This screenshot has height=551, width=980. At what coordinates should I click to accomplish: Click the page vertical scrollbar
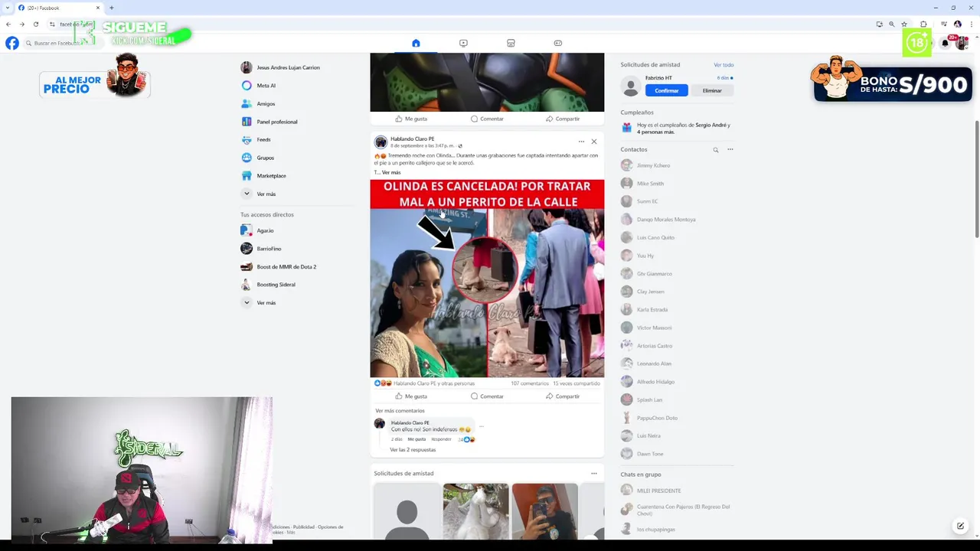pyautogui.click(x=976, y=179)
